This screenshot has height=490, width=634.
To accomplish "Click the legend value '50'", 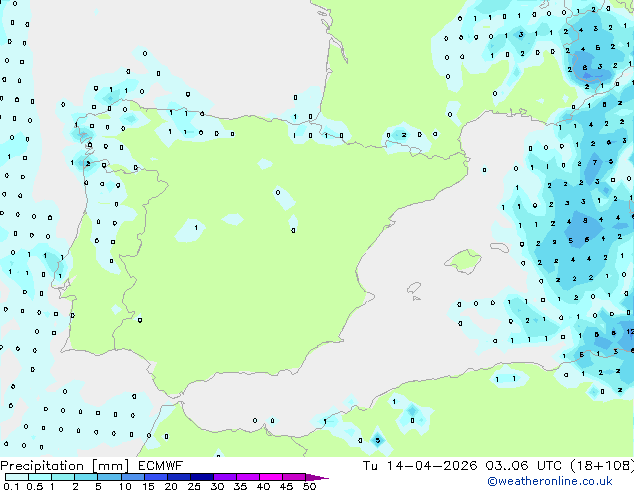I will pyautogui.click(x=310, y=486).
